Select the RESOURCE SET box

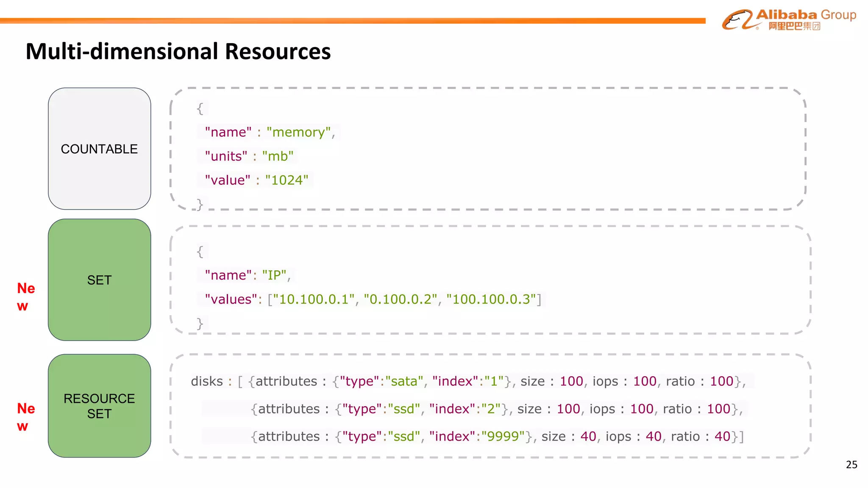pos(100,406)
